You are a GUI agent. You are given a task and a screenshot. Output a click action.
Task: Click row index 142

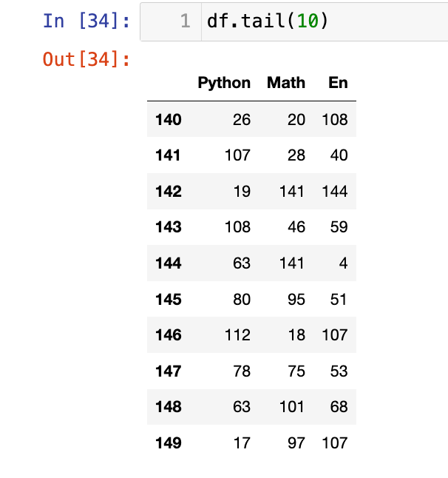(x=169, y=192)
